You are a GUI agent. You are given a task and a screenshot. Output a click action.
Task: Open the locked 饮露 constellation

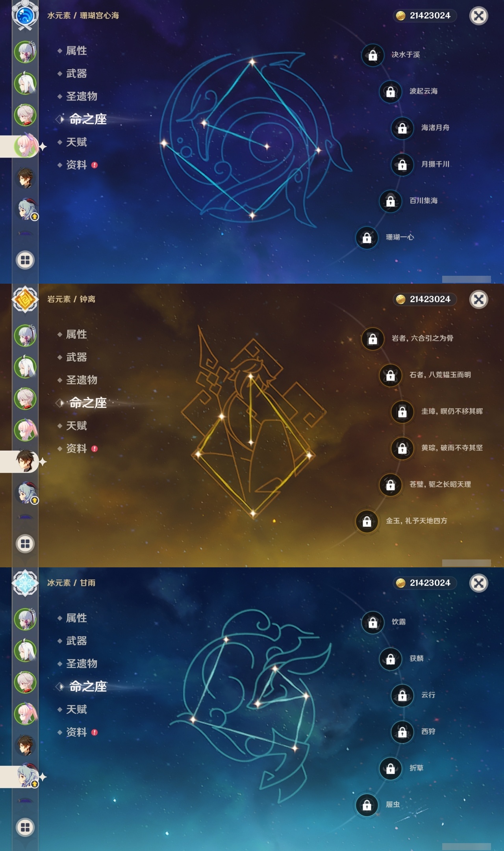point(372,622)
